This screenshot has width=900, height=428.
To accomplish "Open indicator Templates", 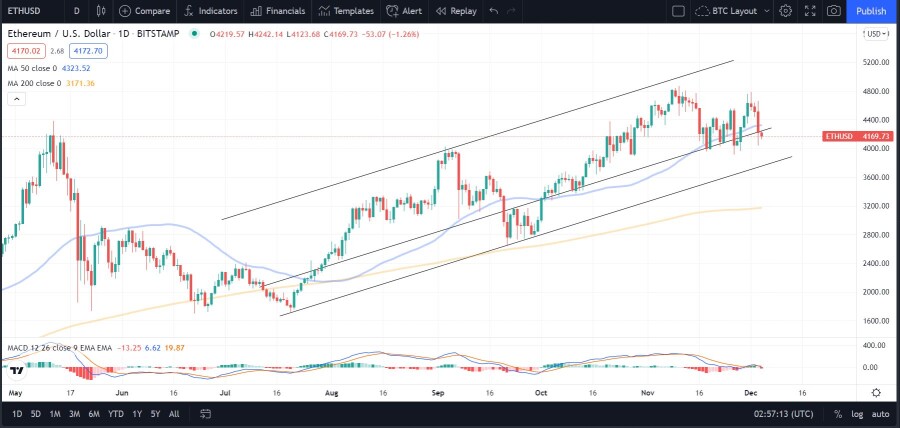I will tap(346, 11).
